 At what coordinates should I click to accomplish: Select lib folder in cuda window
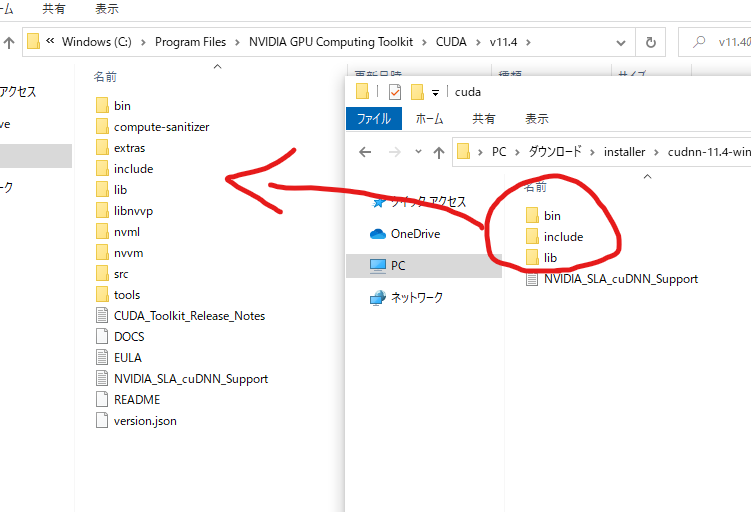click(541, 258)
